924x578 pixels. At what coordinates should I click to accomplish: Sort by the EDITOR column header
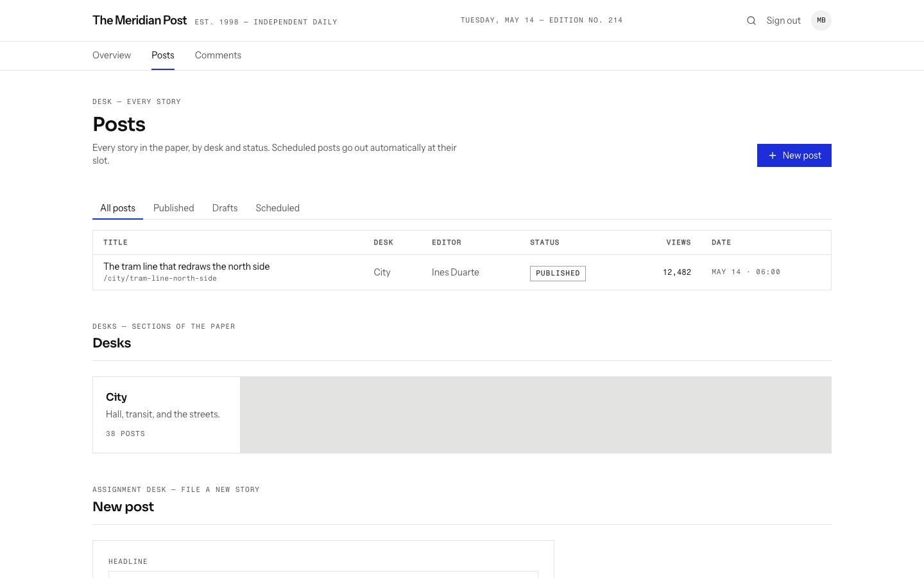(447, 243)
